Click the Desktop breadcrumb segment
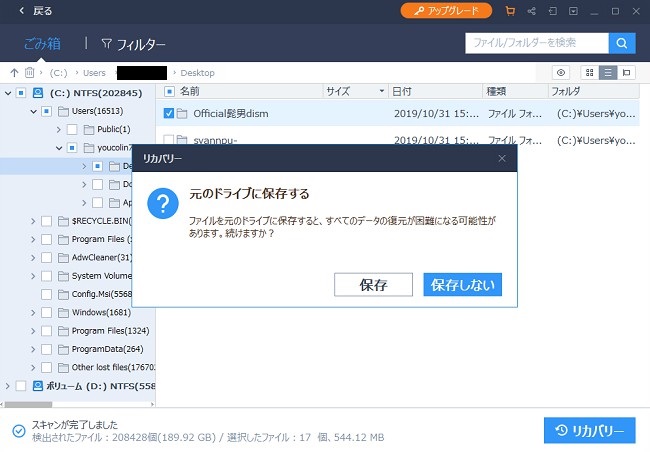 coord(197,73)
